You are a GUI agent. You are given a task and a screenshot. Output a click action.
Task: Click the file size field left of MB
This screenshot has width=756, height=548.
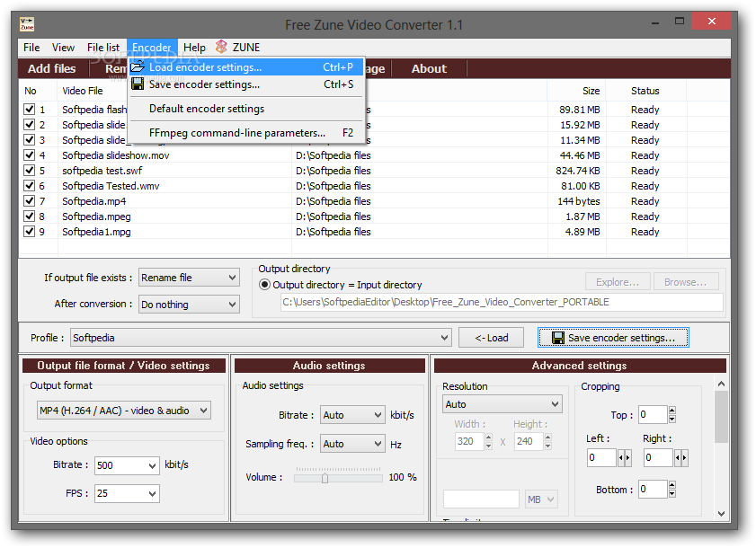[x=481, y=499]
